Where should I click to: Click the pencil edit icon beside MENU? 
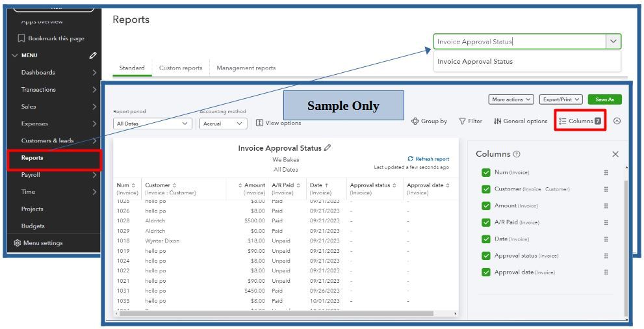coord(93,55)
